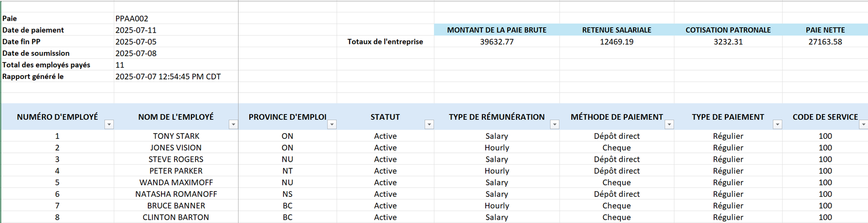Select the COTISATION PATRONALE amount 3232.31

tap(728, 42)
